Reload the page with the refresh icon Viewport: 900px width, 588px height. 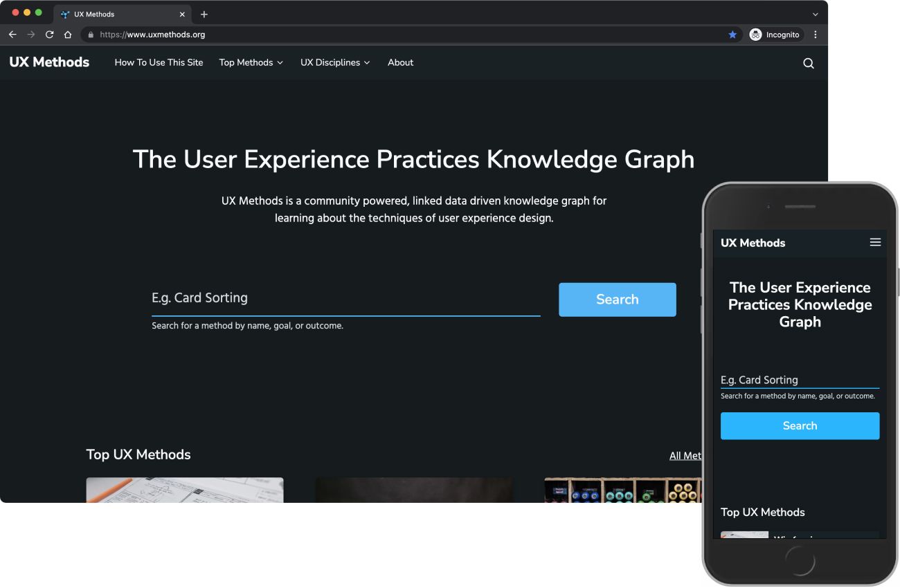click(x=49, y=35)
